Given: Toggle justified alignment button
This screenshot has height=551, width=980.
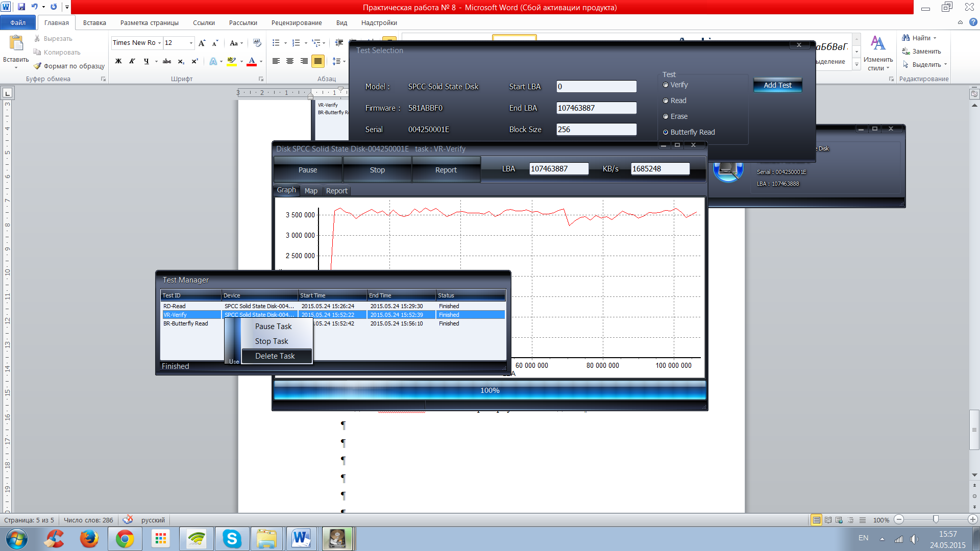Looking at the screenshot, I should point(317,61).
